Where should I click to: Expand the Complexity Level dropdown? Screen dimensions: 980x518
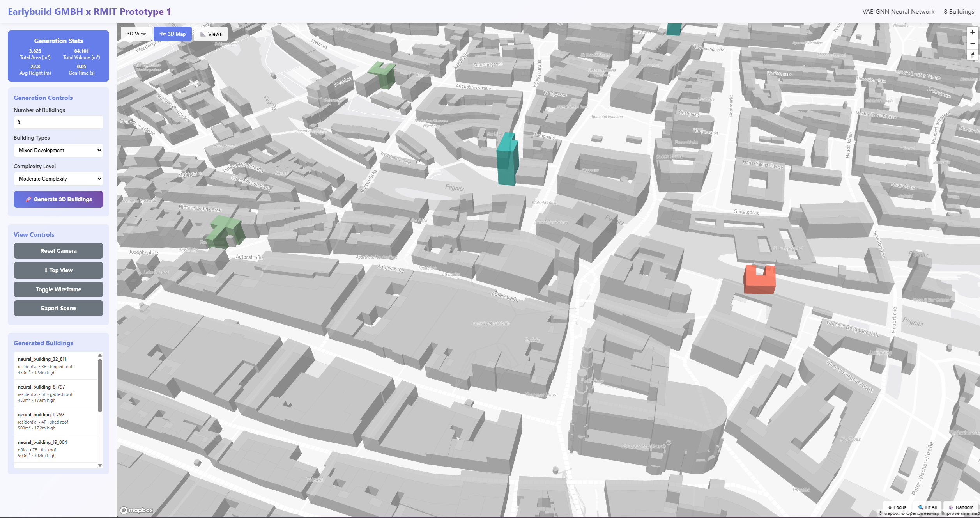click(58, 179)
